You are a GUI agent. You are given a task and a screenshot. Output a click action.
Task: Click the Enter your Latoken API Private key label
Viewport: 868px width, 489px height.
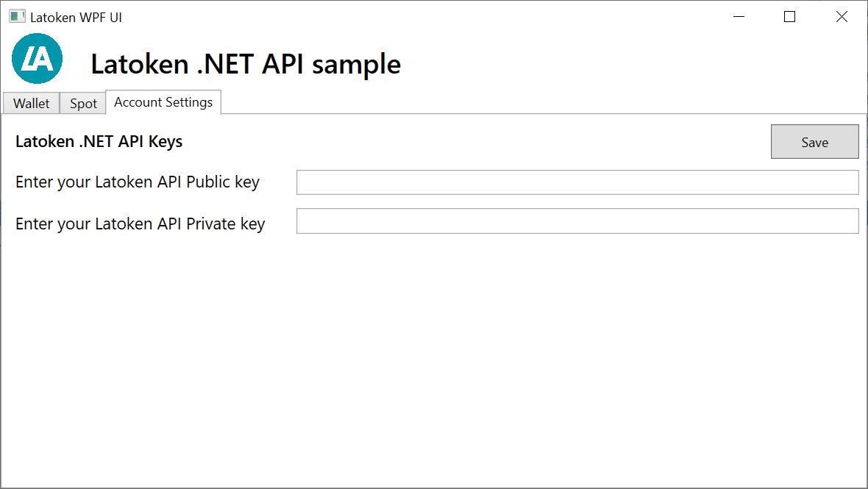coord(140,224)
